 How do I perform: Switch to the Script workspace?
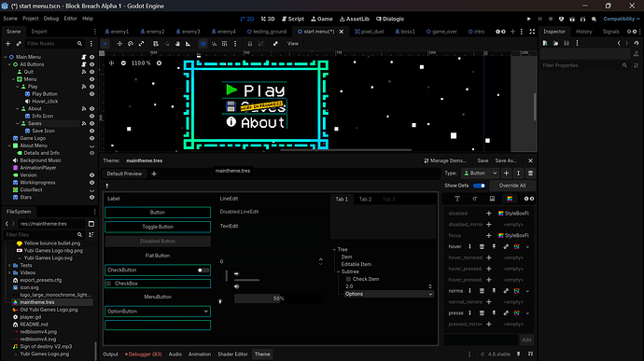click(293, 19)
